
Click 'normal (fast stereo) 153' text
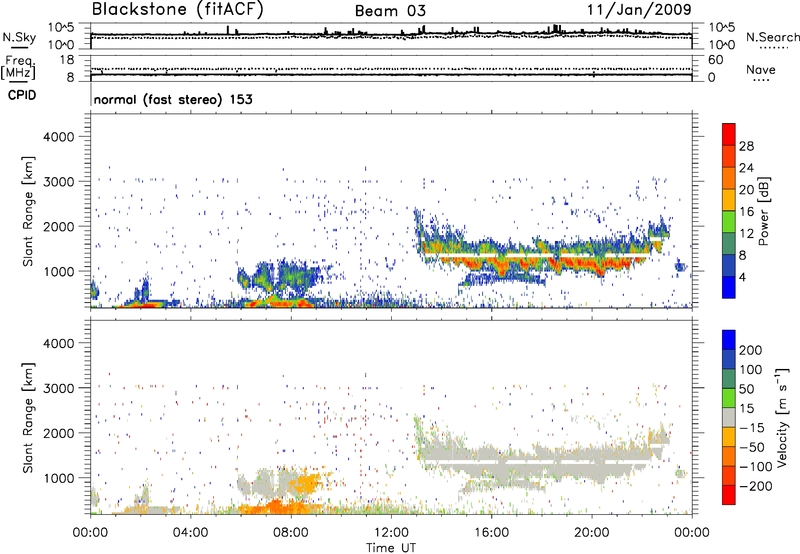173,99
